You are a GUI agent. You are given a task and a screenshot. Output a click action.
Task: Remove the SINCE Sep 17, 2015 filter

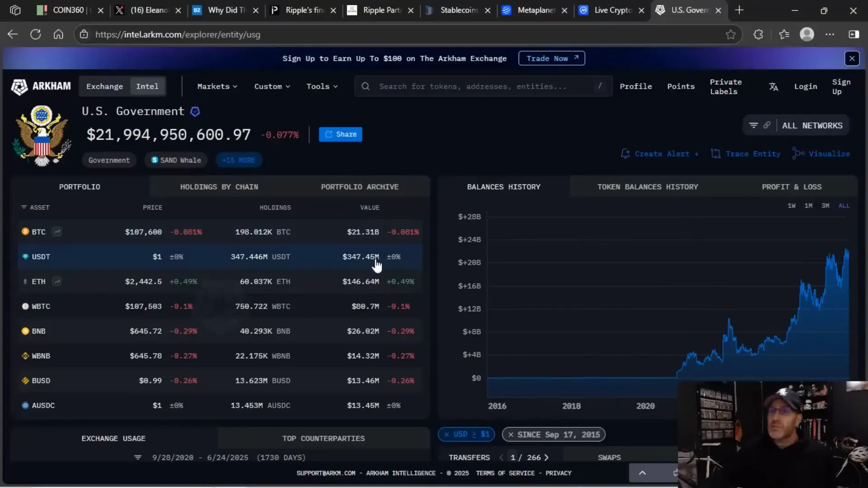tap(511, 434)
